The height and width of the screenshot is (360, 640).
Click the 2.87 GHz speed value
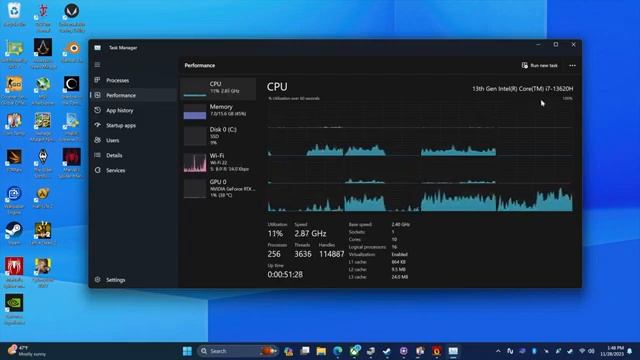coord(310,233)
